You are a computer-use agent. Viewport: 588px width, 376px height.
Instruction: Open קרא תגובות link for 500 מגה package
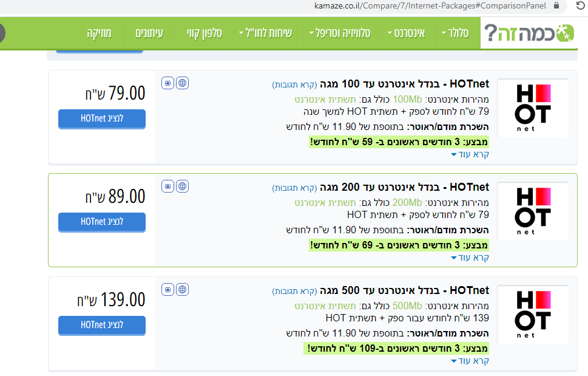point(295,291)
